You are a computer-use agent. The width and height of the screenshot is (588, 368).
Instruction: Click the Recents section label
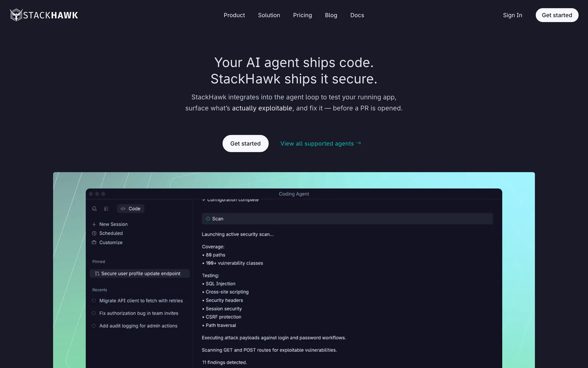click(x=100, y=290)
